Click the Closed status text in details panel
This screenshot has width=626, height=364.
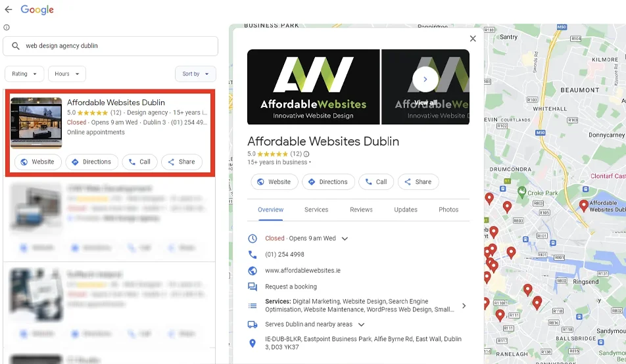[x=275, y=239]
